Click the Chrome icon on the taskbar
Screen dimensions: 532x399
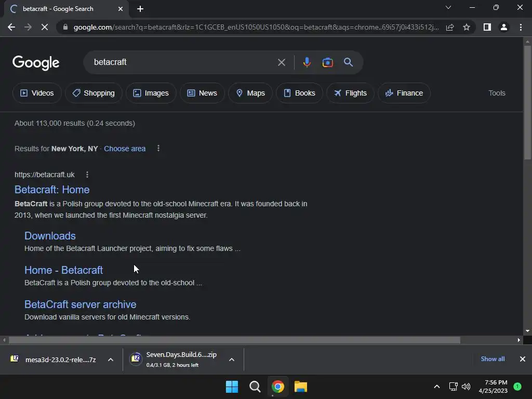(277, 387)
